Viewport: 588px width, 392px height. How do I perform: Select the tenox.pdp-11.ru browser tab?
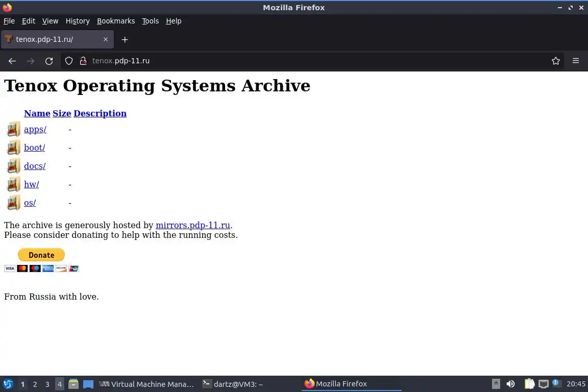(57, 39)
